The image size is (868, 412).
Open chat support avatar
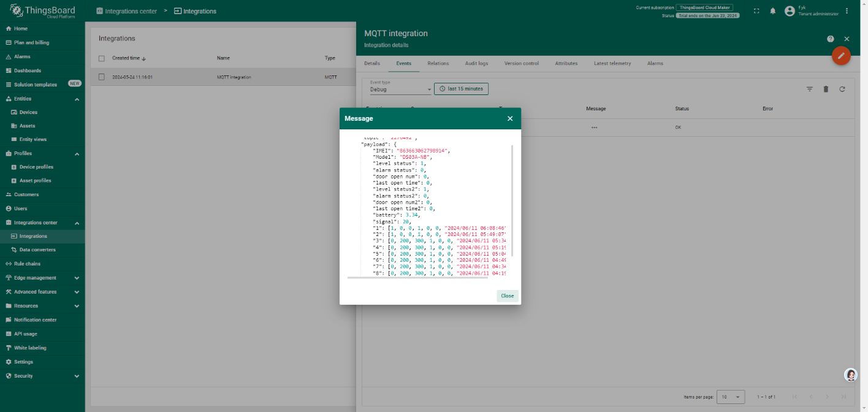click(x=851, y=375)
